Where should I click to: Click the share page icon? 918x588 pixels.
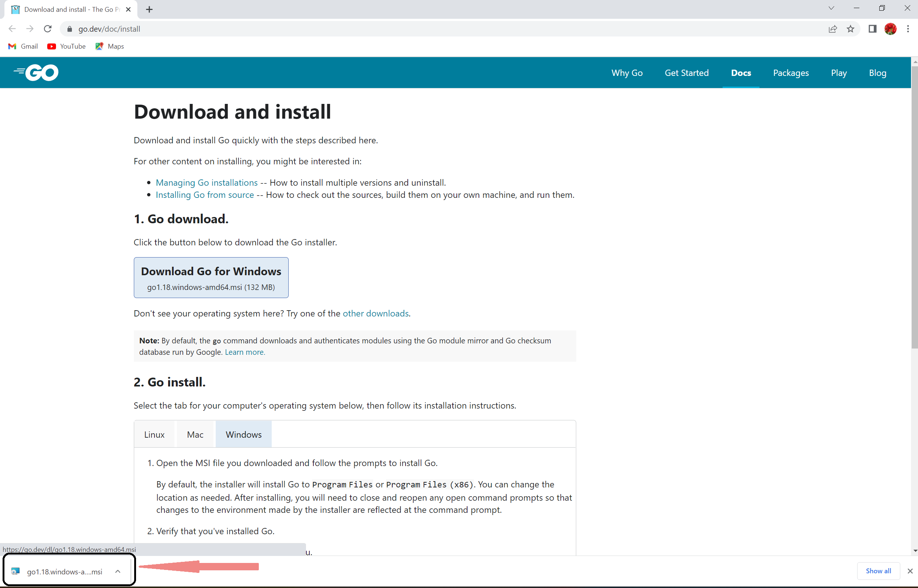coord(833,29)
